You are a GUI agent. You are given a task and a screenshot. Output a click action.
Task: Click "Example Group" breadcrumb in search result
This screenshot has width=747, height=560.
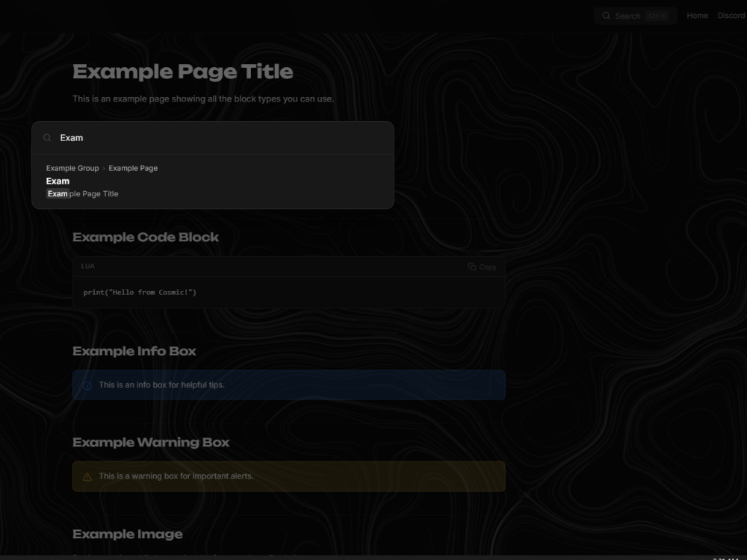(x=72, y=168)
